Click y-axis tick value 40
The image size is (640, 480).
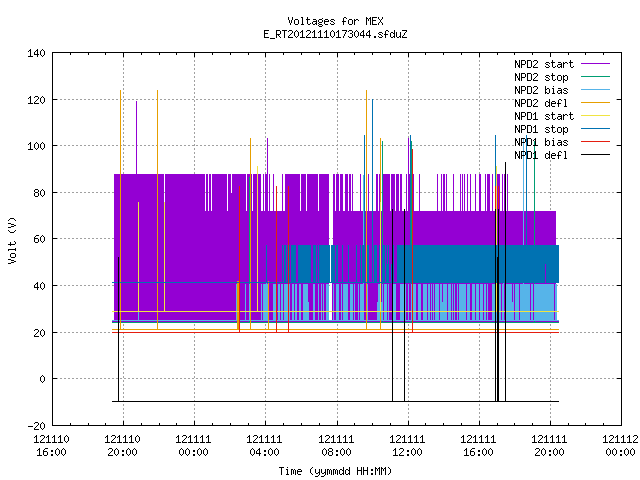[x=39, y=287]
